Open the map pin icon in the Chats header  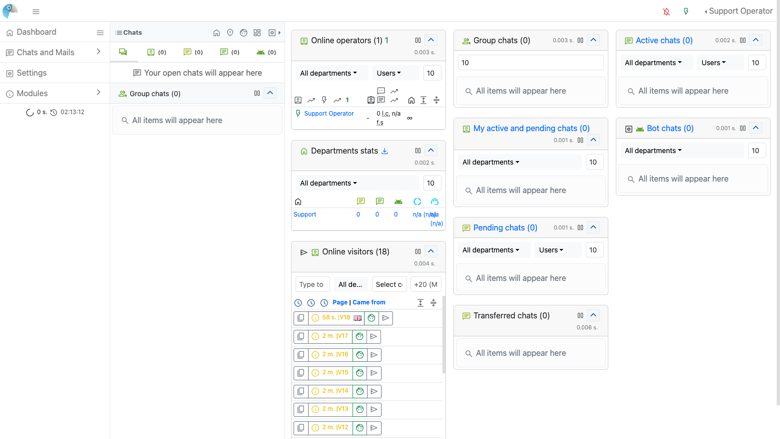pos(230,32)
